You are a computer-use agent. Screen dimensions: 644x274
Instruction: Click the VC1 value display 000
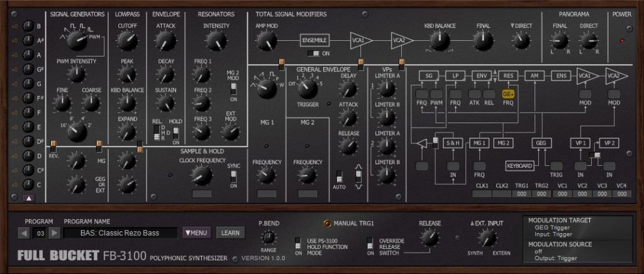(562, 194)
